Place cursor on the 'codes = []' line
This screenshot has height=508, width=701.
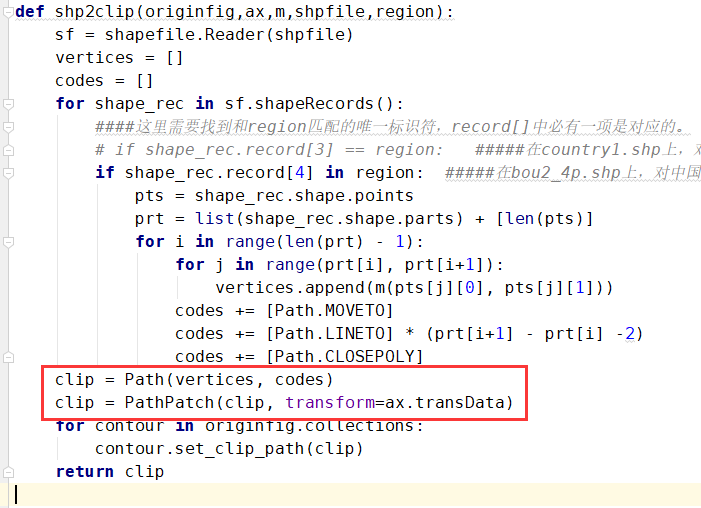coord(104,81)
